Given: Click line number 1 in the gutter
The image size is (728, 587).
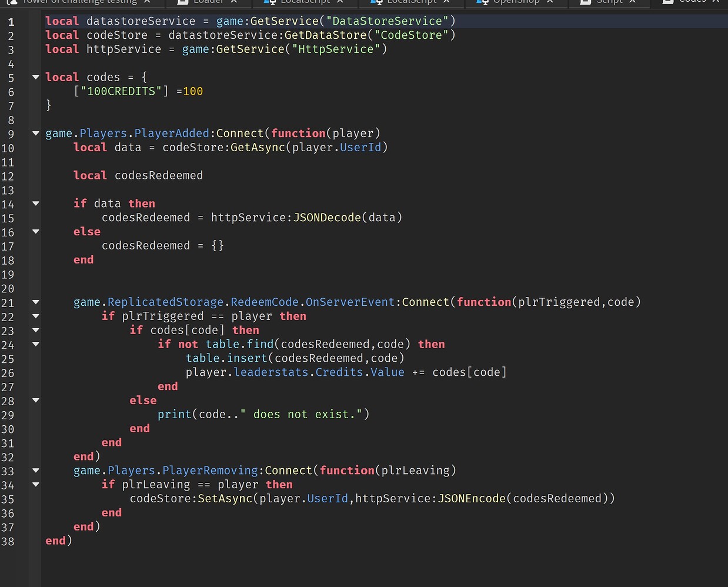Looking at the screenshot, I should point(11,22).
